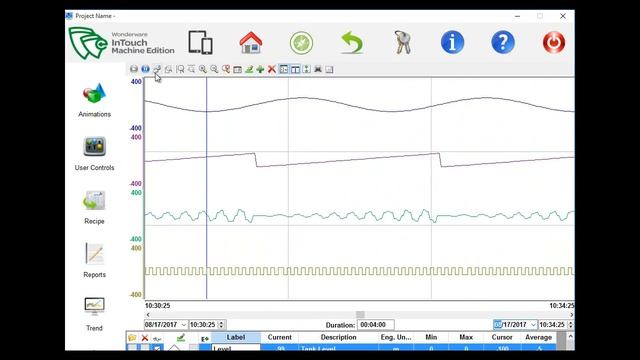Open the Animations sidebar item
The width and height of the screenshot is (640, 360).
(94, 100)
